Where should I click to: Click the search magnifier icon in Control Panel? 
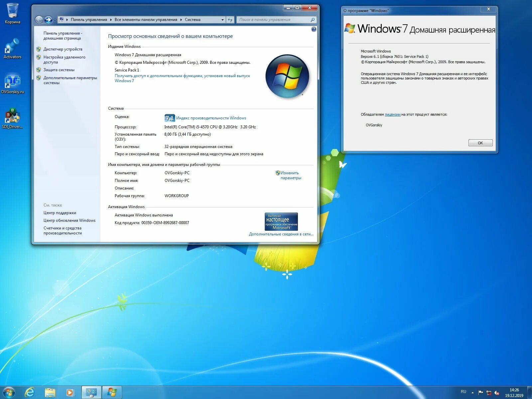[313, 20]
